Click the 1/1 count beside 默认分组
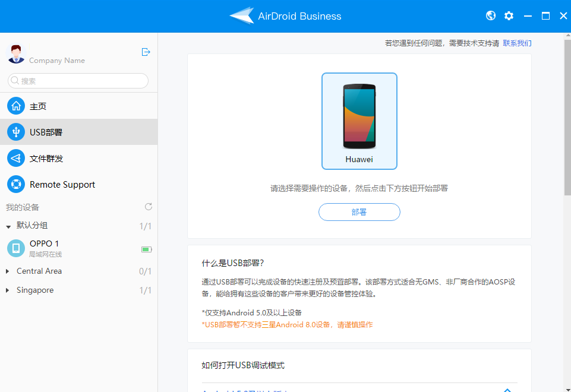 pos(146,226)
